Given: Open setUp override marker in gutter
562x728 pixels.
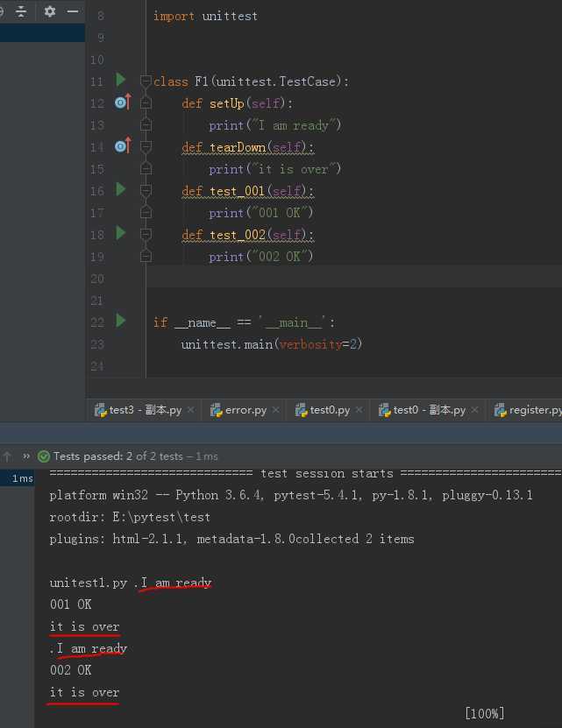Looking at the screenshot, I should point(124,102).
